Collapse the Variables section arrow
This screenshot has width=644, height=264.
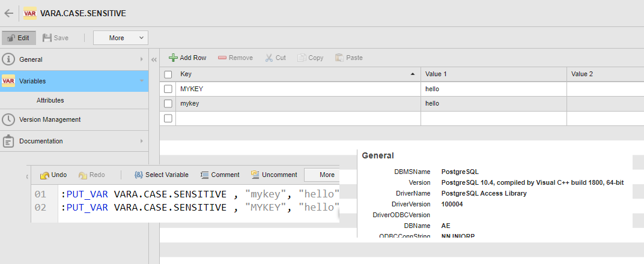click(142, 81)
